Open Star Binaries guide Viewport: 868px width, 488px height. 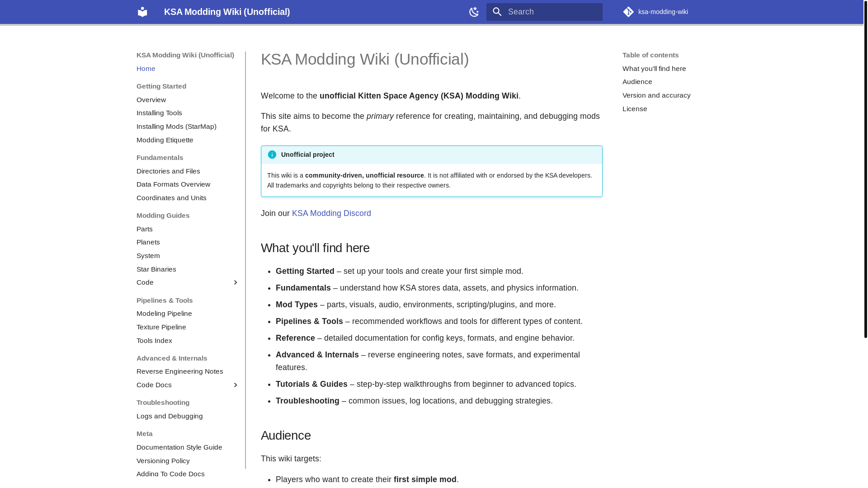[x=156, y=269]
